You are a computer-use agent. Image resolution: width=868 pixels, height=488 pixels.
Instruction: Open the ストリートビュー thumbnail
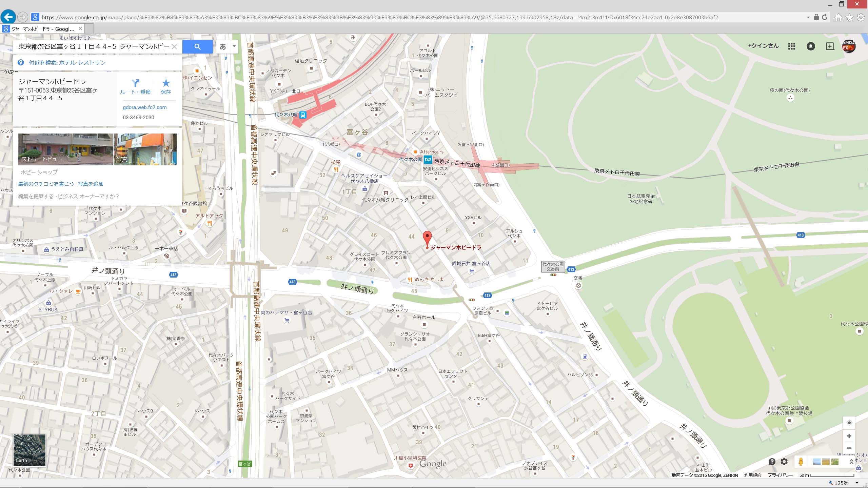coord(65,149)
